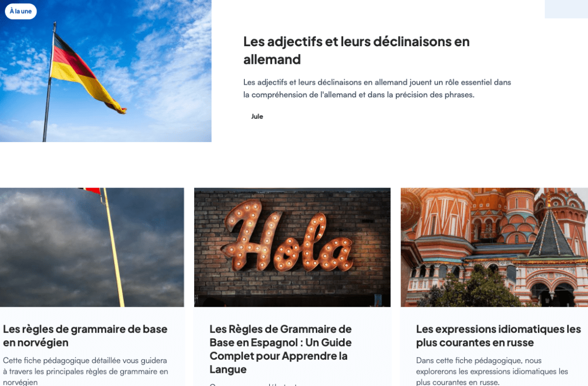Click the Norwegian excerpt "Cette fiche pédagogique détaillée"
Image resolution: width=588 pixels, height=386 pixels.
click(86, 371)
